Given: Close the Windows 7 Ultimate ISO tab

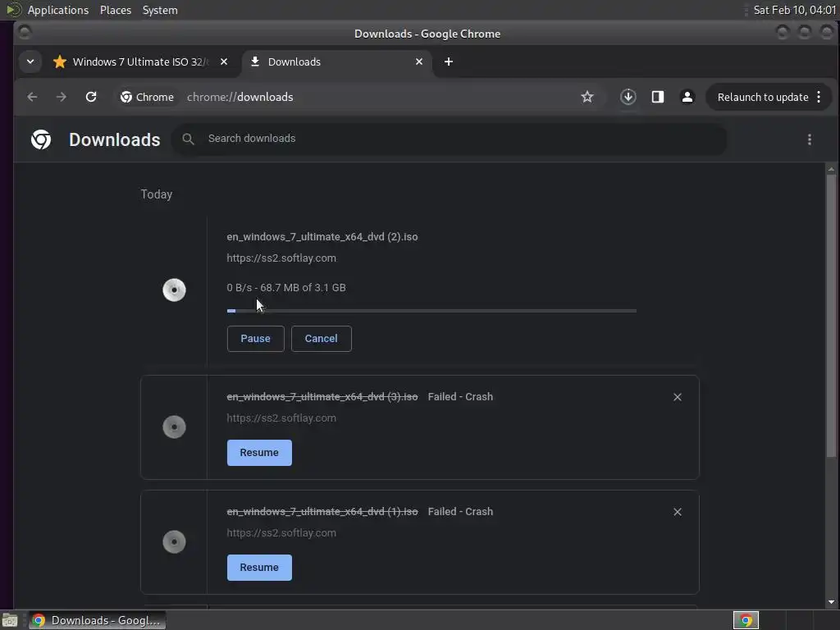Looking at the screenshot, I should coord(224,62).
